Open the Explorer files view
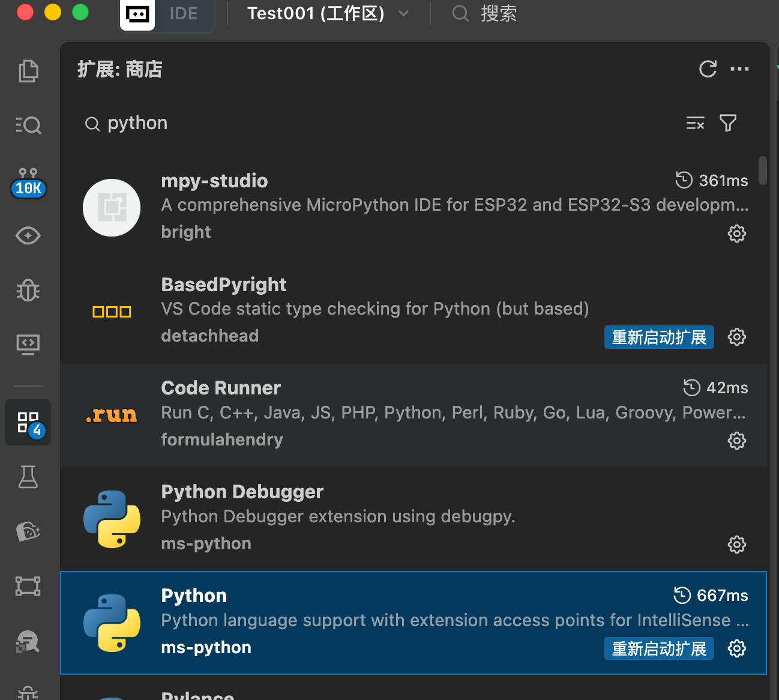Viewport: 779px width, 700px height. pos(28,71)
